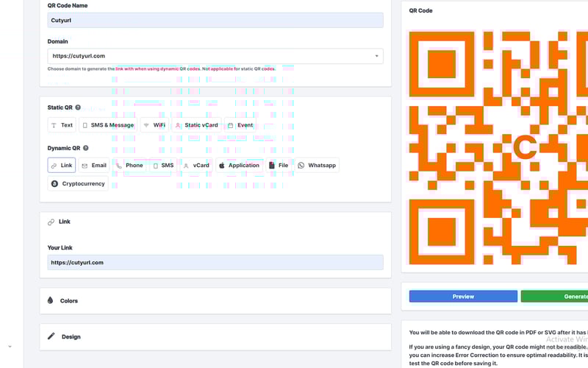Click the orange QR code preview image
The width and height of the screenshot is (588, 368).
click(x=498, y=148)
